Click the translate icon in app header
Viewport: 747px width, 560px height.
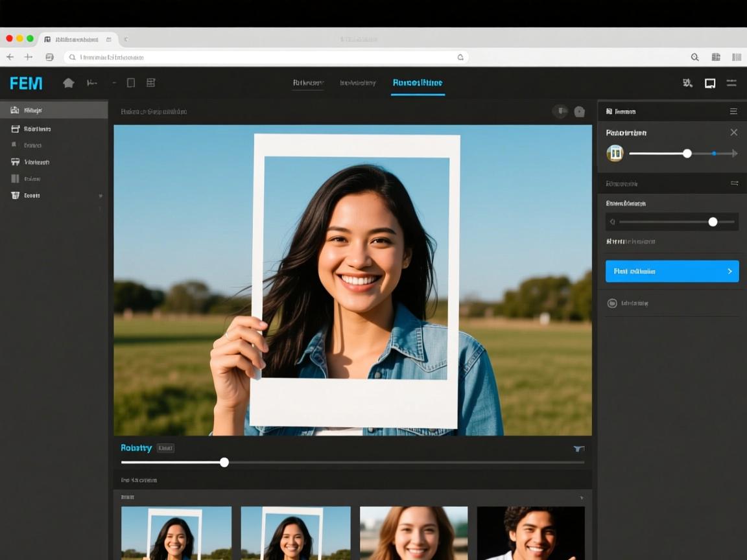coord(687,83)
